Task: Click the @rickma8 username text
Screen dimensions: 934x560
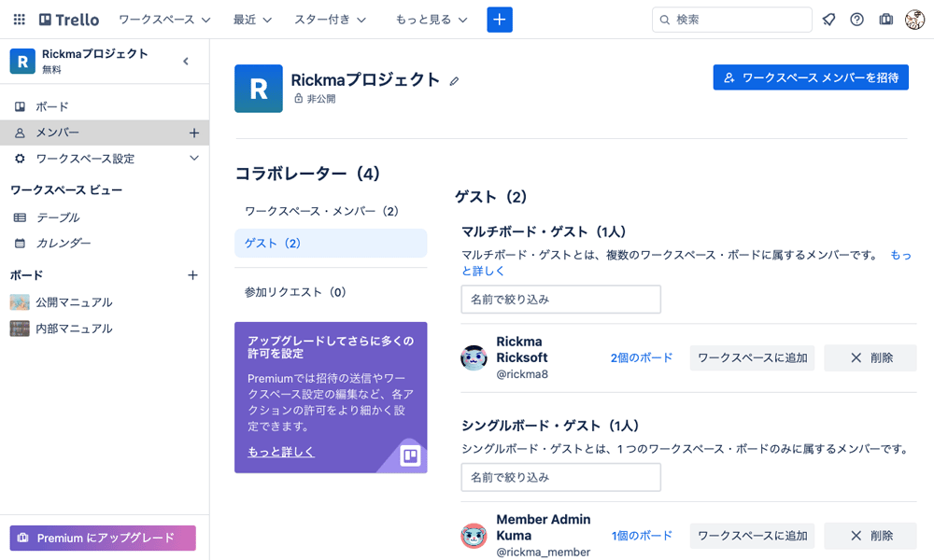Action: [522, 374]
